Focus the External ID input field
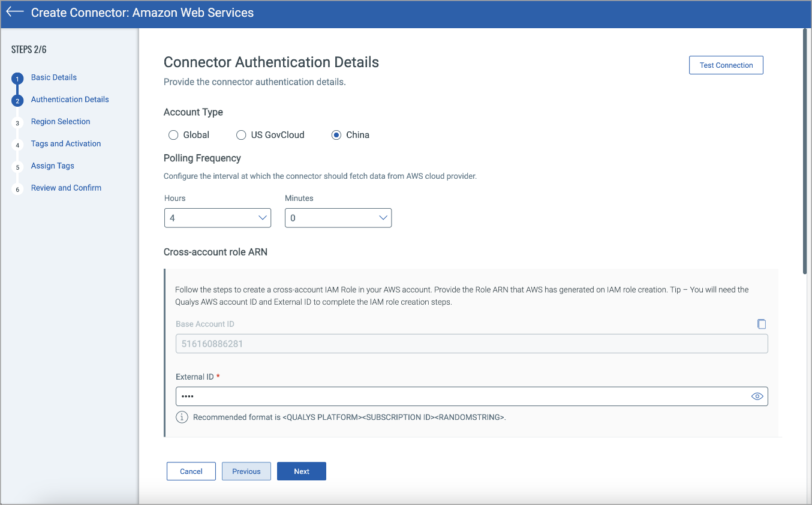This screenshot has width=812, height=505. tap(472, 396)
